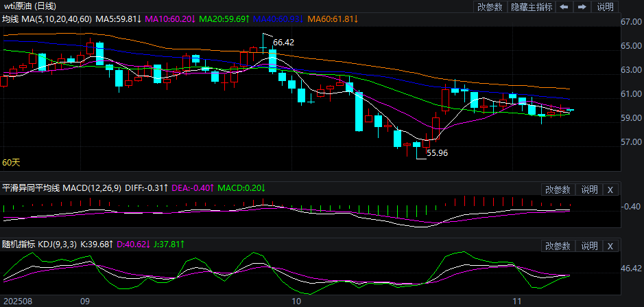Open 改参数 for the main MA chart
The width and height of the screenshot is (644, 307).
(x=490, y=7)
